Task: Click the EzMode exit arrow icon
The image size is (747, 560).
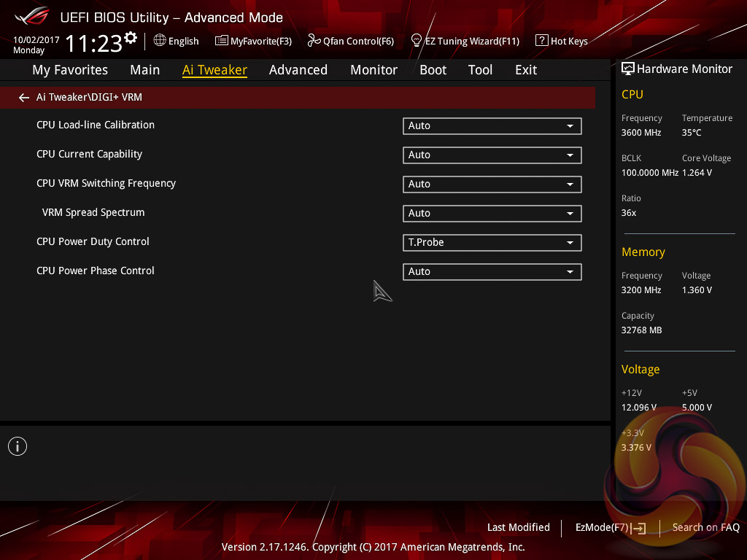Action: 639,528
